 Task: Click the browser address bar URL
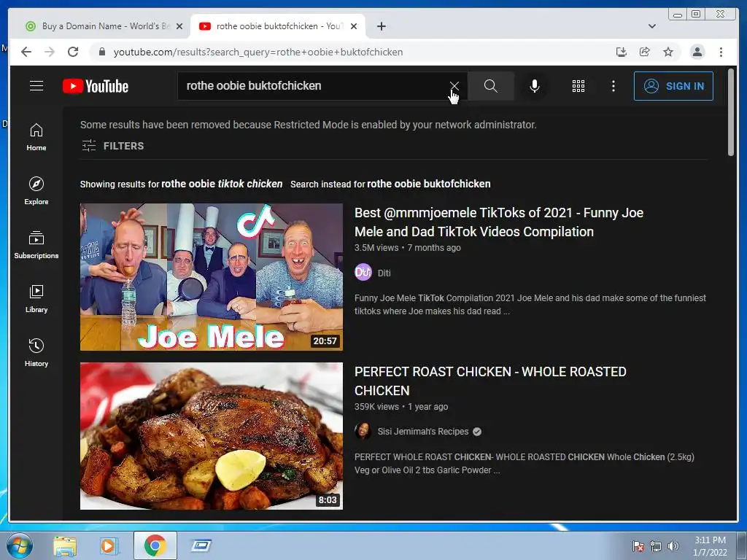coord(258,52)
